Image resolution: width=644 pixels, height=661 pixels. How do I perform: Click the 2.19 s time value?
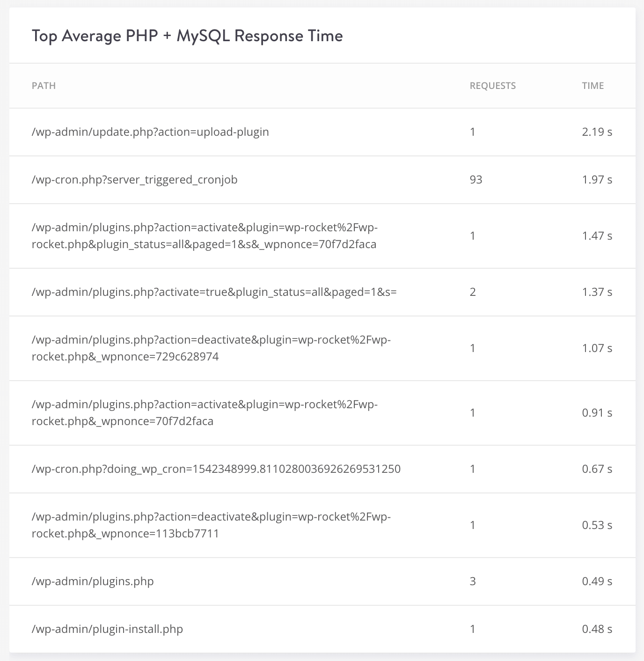tap(597, 132)
